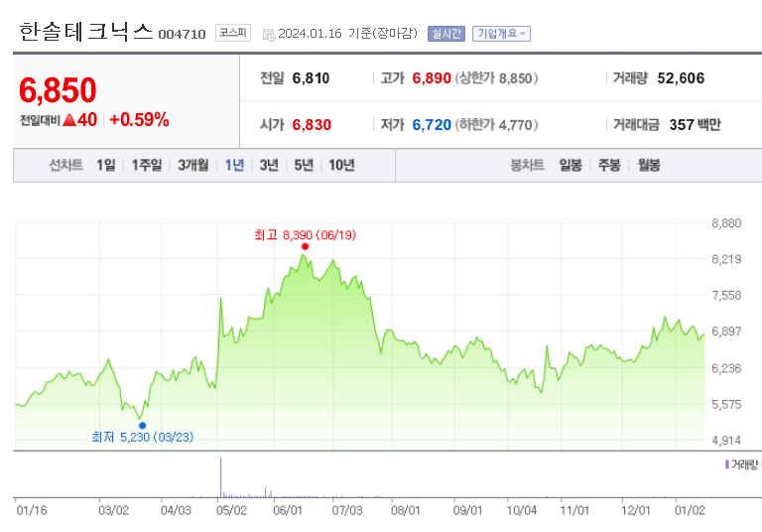Click the 거래량 value 52,606
Image resolution: width=762 pixels, height=532 pixels.
[x=681, y=78]
